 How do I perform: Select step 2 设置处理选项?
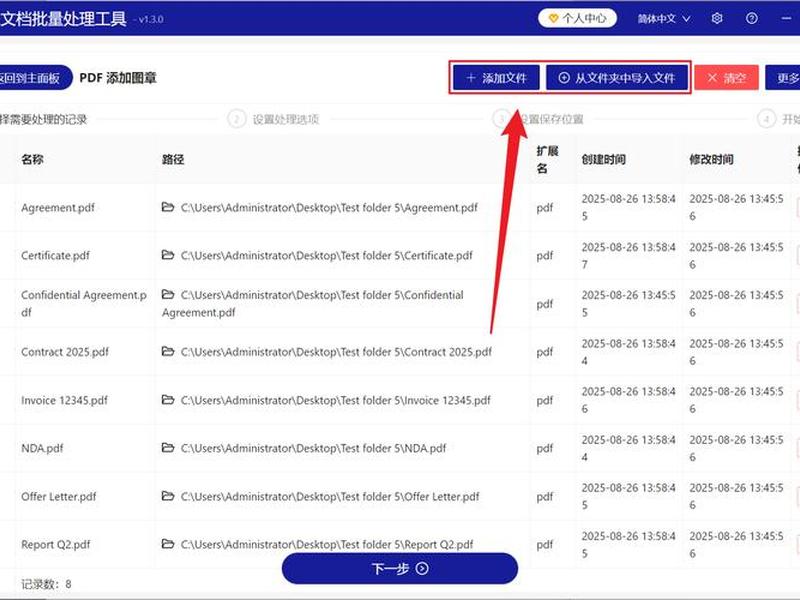[x=274, y=119]
